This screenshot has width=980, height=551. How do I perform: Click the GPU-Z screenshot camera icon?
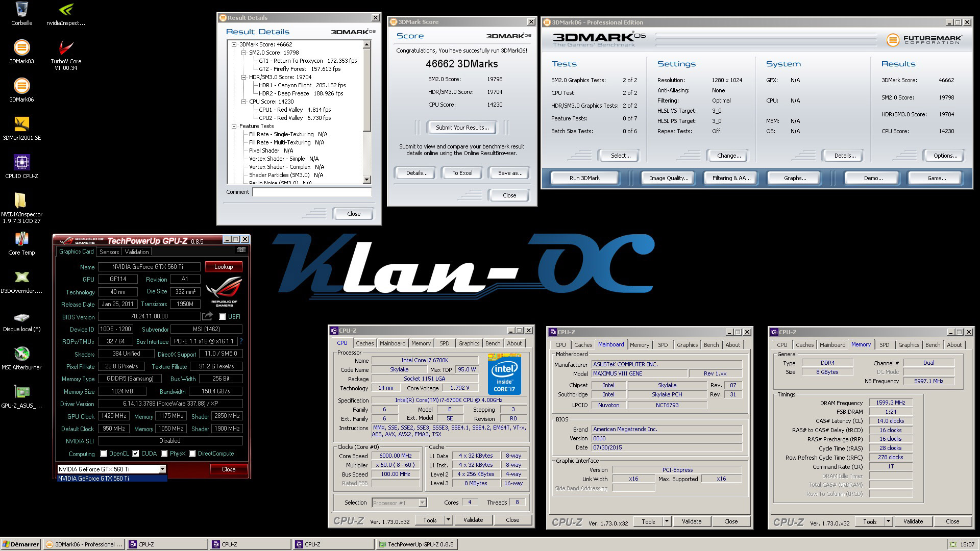tap(241, 250)
